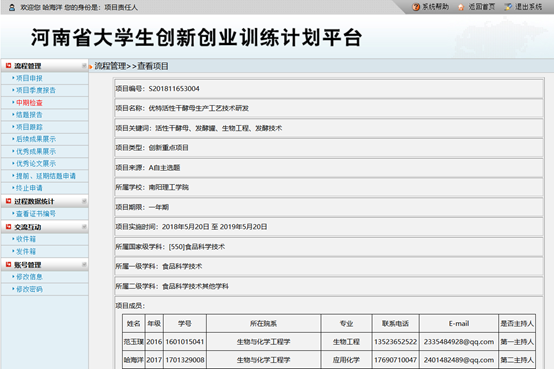This screenshot has height=369, width=554.
Task: Click the user avatar icon beside welcome text
Action: click(x=12, y=7)
